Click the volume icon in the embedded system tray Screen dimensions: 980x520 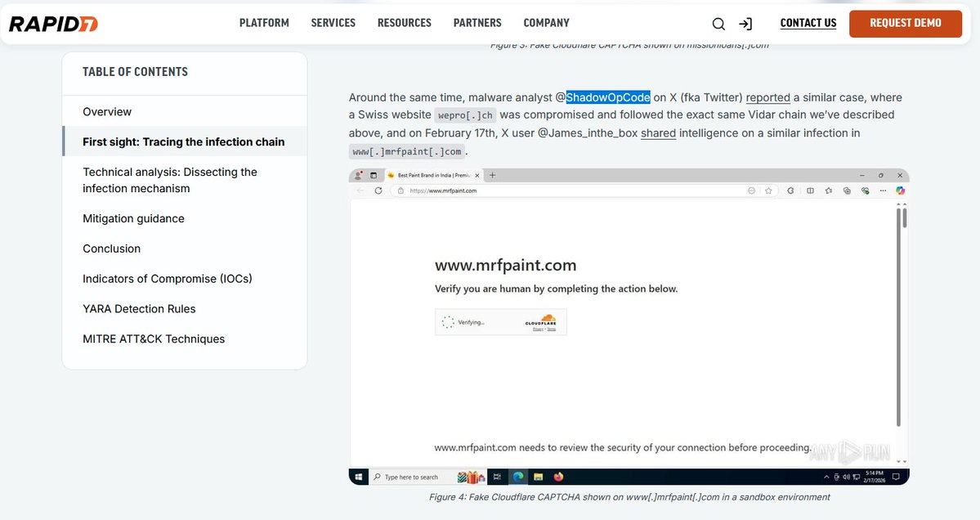click(846, 477)
